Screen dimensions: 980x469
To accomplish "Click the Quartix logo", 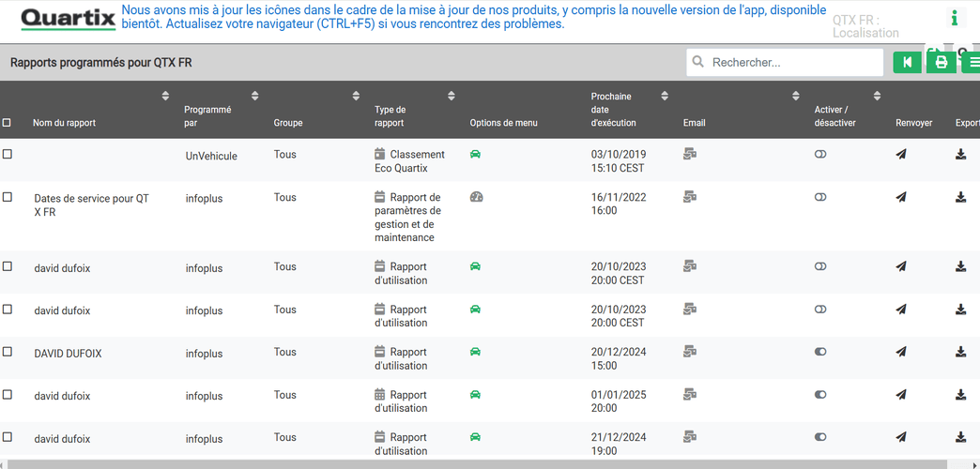I will click(x=69, y=20).
